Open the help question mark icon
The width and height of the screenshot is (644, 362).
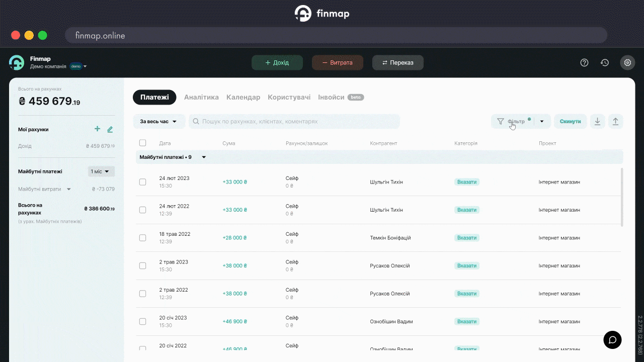[584, 63]
